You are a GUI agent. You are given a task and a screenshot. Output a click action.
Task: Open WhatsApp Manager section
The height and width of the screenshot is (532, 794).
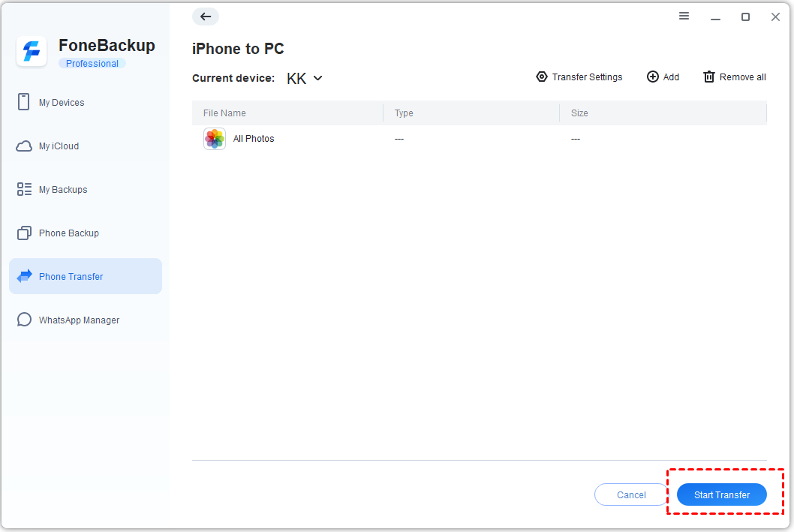pos(86,320)
